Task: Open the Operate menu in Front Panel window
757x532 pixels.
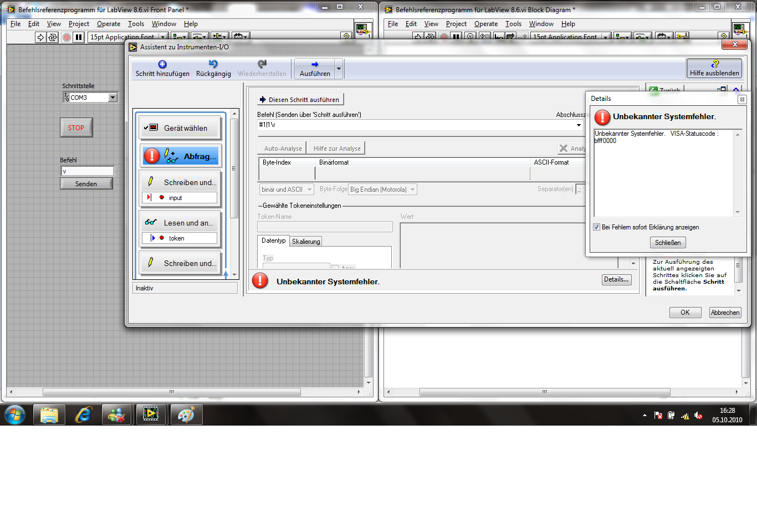Action: (x=109, y=24)
